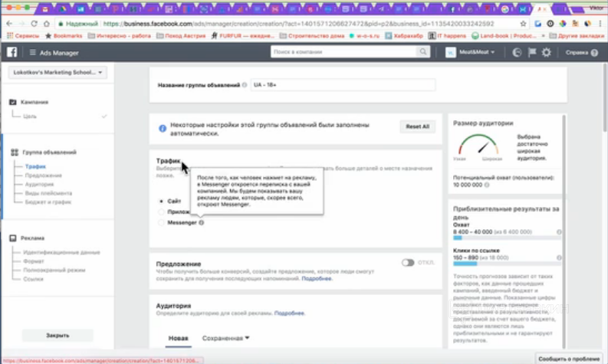This screenshot has width=608, height=364.
Task: Click the ad set name input field
Action: coord(343,85)
